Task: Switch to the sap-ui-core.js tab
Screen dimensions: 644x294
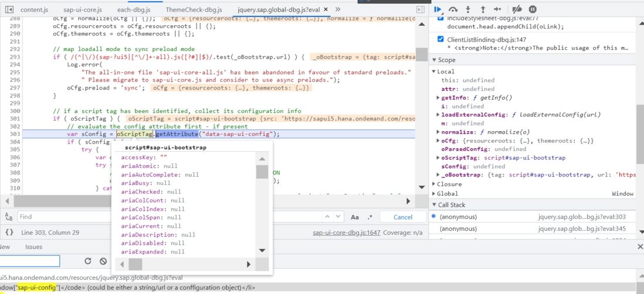Action: [83, 9]
